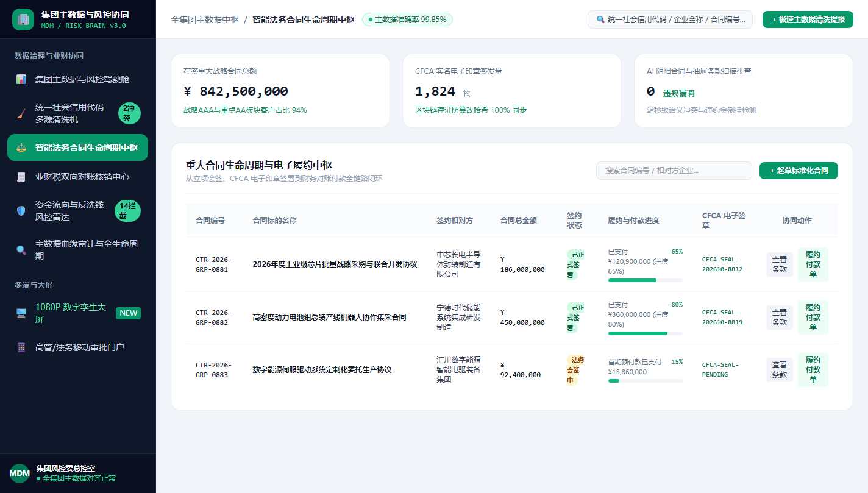Click the 14拦截 badge in the sidebar
This screenshot has width=868, height=493.
[127, 211]
